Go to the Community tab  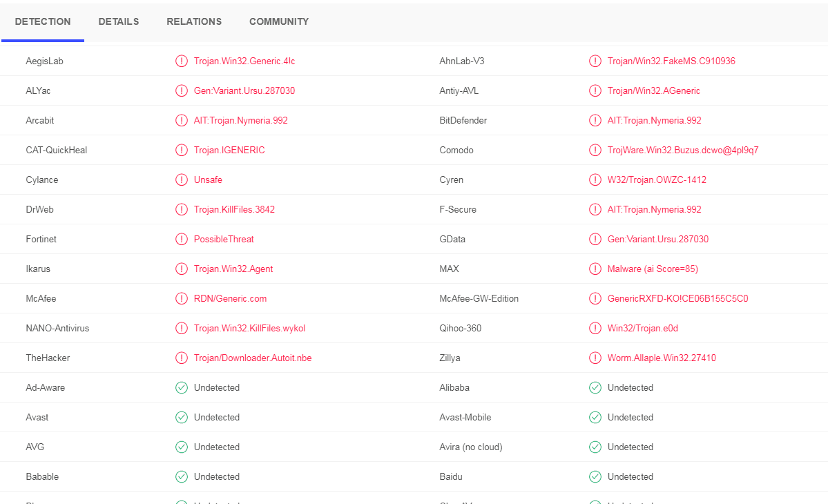click(279, 21)
